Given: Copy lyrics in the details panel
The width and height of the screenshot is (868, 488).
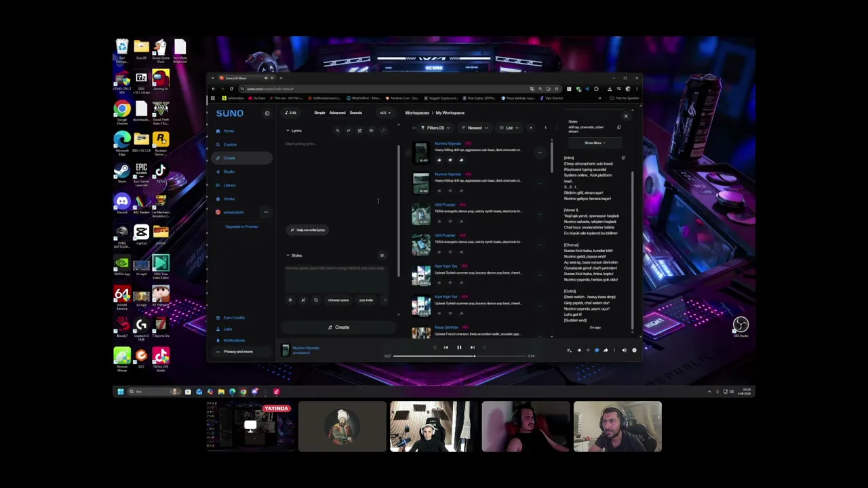Looking at the screenshot, I should point(623,158).
